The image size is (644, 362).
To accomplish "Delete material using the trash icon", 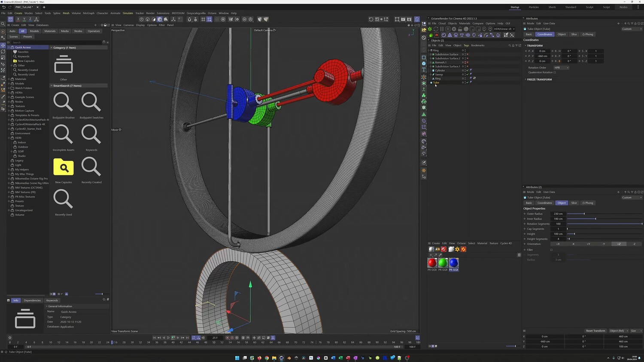I will (x=519, y=255).
